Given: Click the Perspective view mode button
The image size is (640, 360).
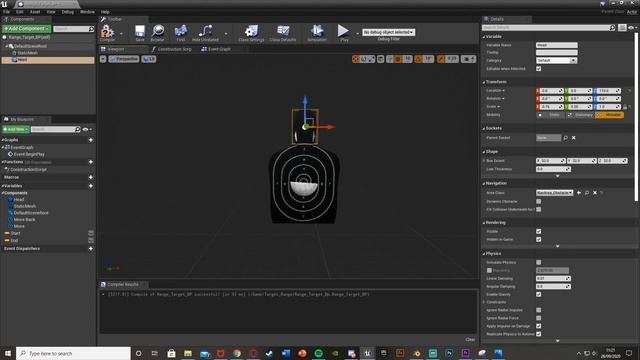Looking at the screenshot, I should click(x=124, y=59).
